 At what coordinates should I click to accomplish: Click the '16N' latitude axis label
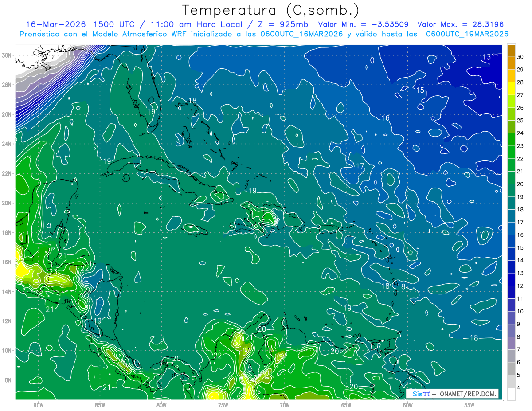7,262
